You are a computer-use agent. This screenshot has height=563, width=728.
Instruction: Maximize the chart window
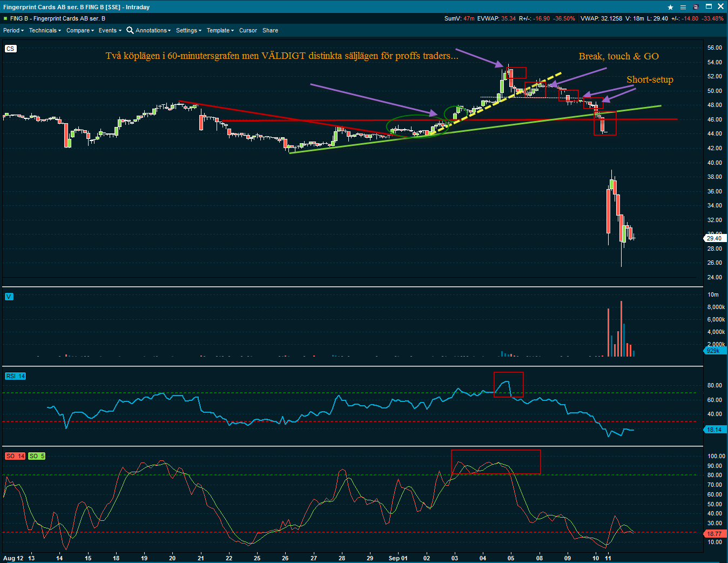[x=709, y=7]
